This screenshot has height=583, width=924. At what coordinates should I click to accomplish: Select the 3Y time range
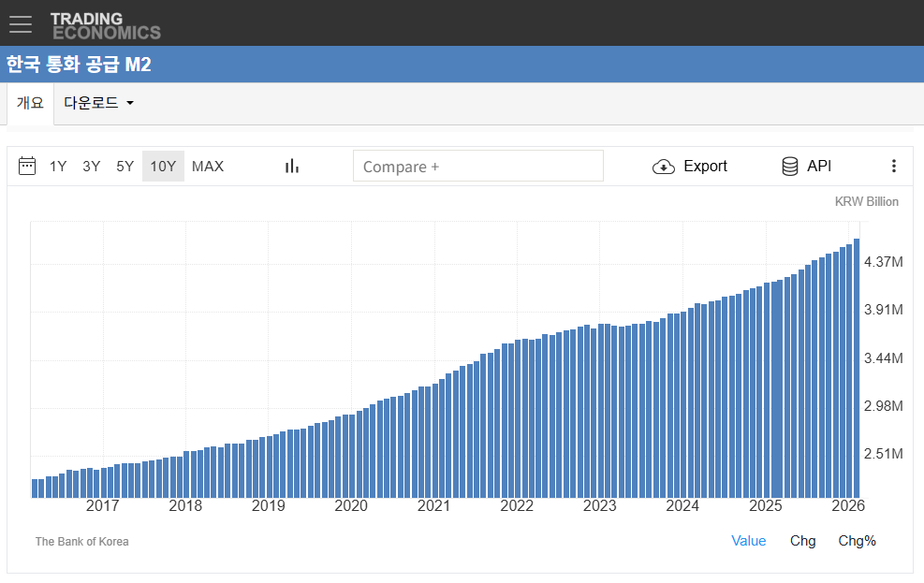click(x=92, y=166)
